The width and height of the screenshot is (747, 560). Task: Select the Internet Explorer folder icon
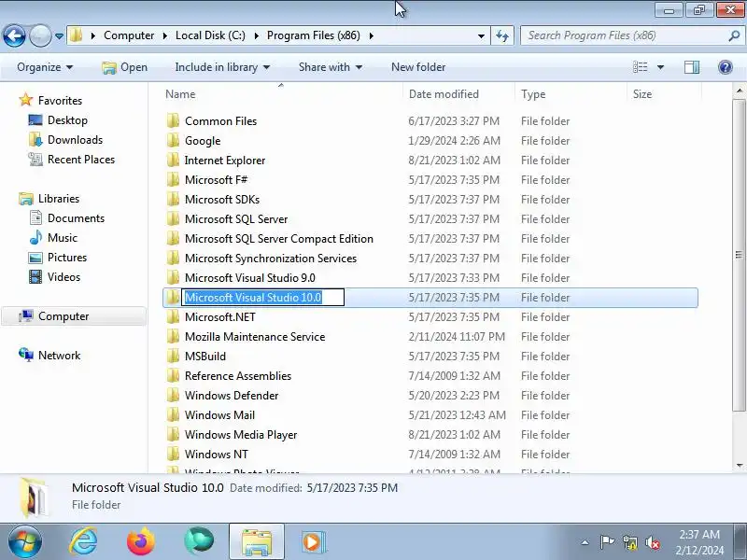(174, 160)
